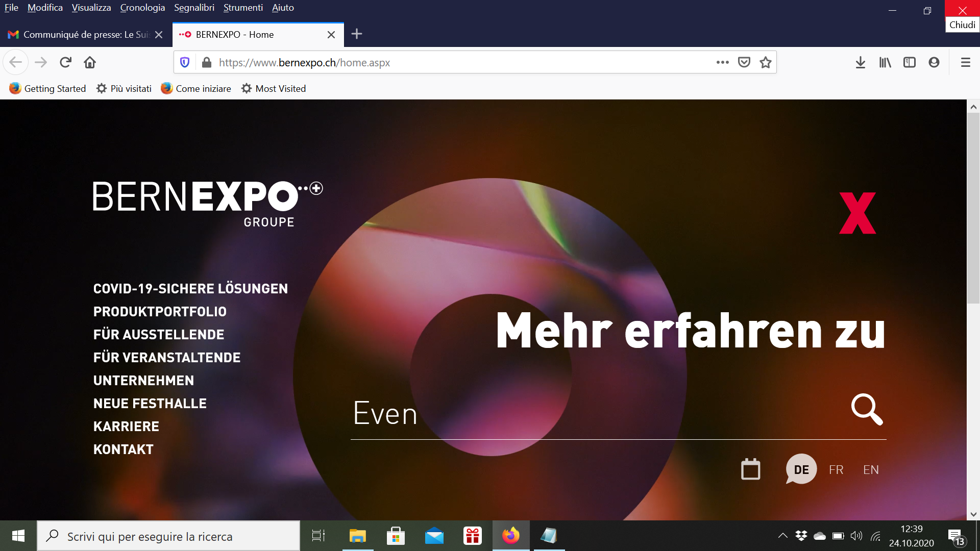Toggle the sidebar view
Image resolution: width=980 pixels, height=551 pixels.
tap(910, 62)
